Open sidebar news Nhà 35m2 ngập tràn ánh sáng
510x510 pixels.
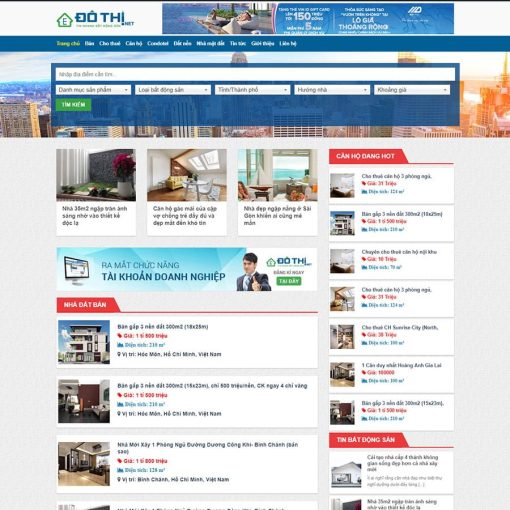(x=402, y=504)
